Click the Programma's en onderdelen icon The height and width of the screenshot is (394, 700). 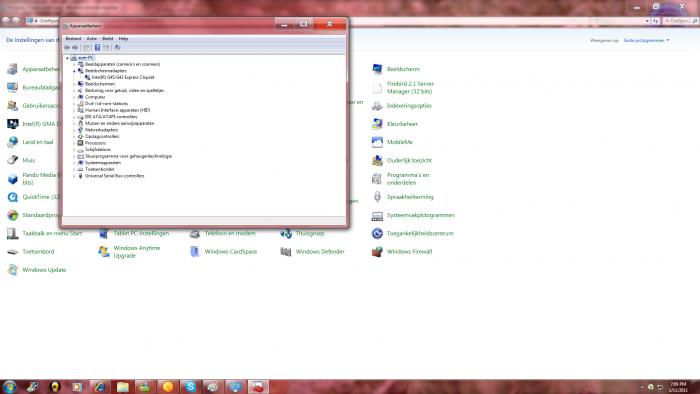point(377,179)
